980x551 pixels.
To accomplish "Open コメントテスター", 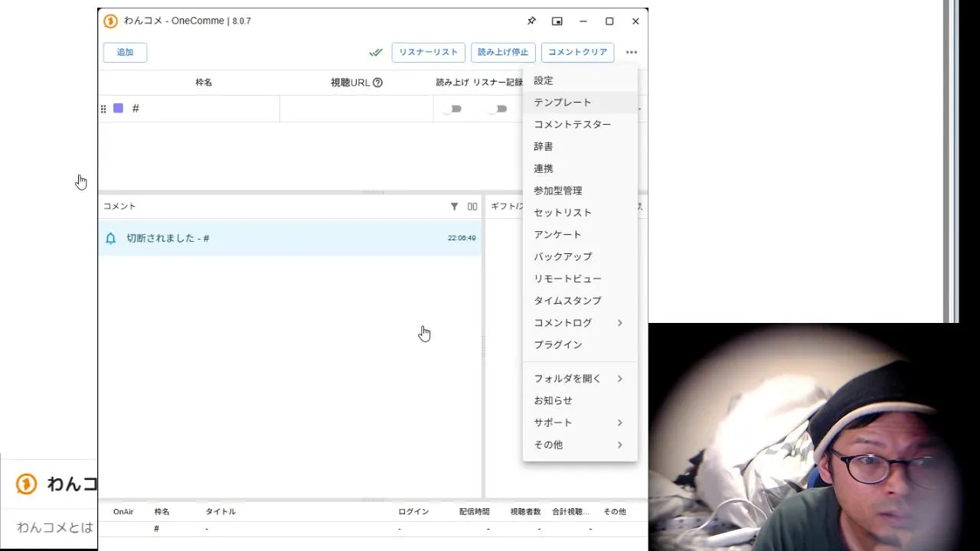I will [580, 125].
